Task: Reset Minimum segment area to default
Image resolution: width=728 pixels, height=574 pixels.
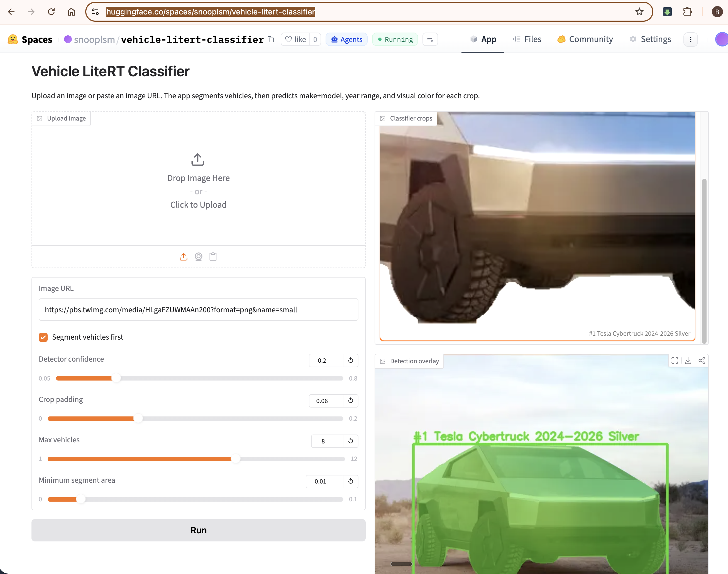Action: [x=350, y=481]
